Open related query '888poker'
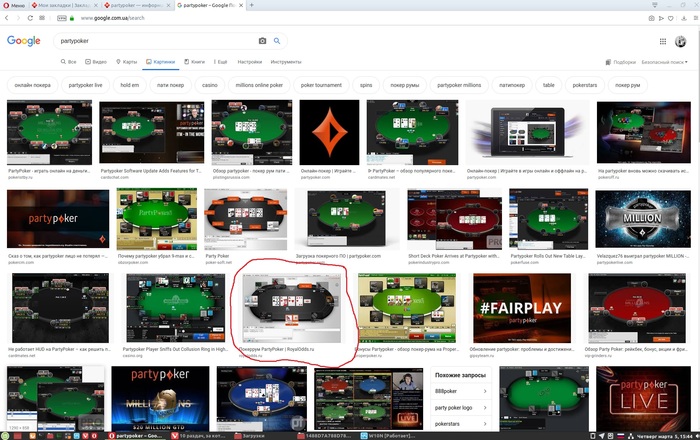Screen dimensions: 700x440 (461, 391)
